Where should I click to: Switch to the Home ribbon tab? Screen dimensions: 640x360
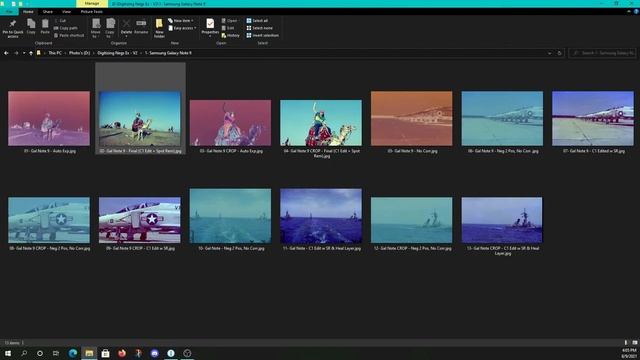[x=28, y=12]
